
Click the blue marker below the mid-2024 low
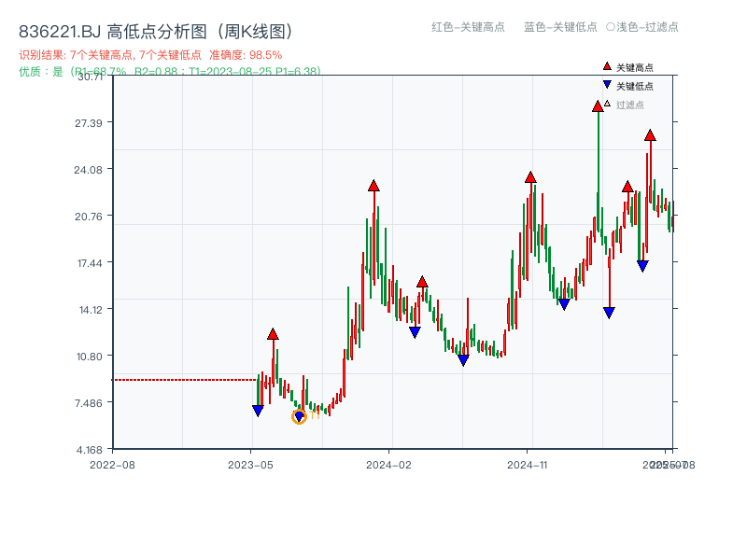coord(463,359)
